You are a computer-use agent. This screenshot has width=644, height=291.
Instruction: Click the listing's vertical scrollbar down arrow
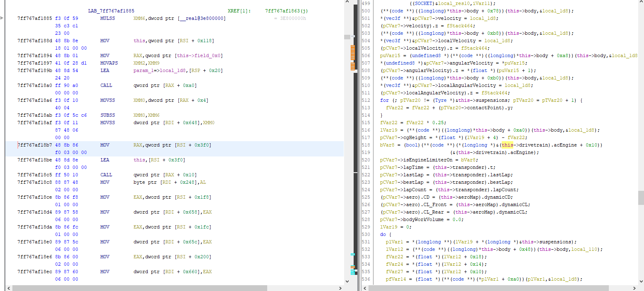point(347,282)
